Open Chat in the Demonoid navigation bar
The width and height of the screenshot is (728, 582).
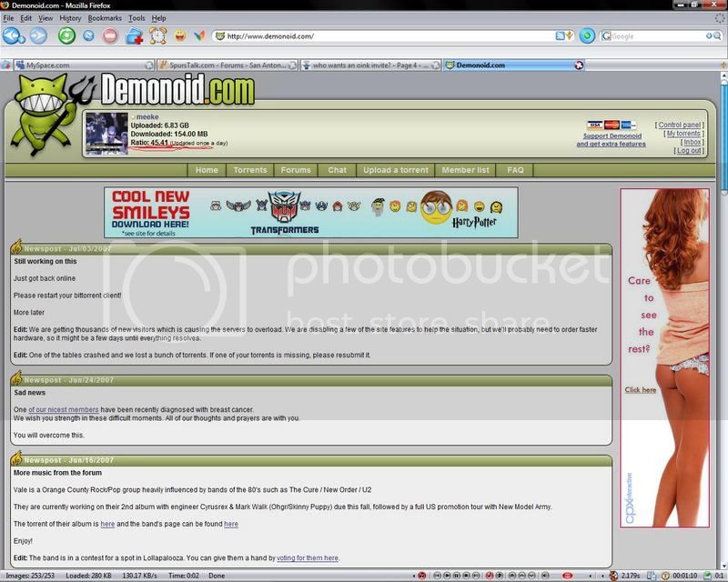[x=337, y=170]
